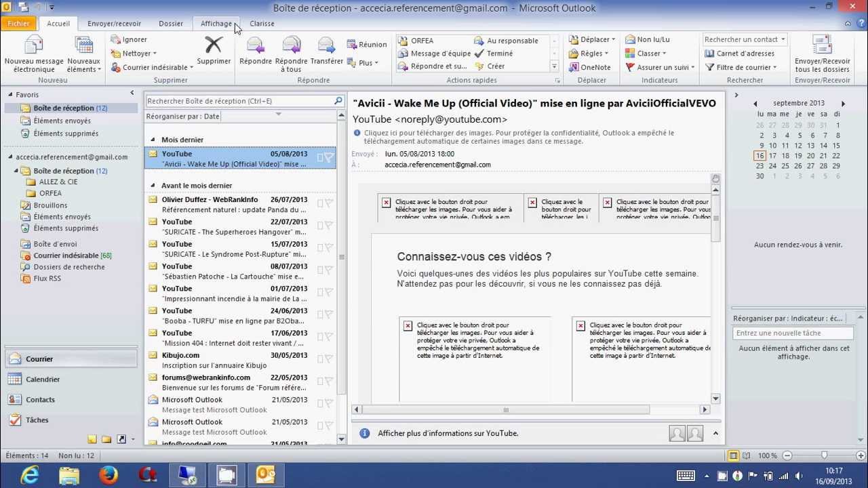The width and height of the screenshot is (868, 488).
Task: Open the Règles dropdown
Action: click(x=589, y=54)
